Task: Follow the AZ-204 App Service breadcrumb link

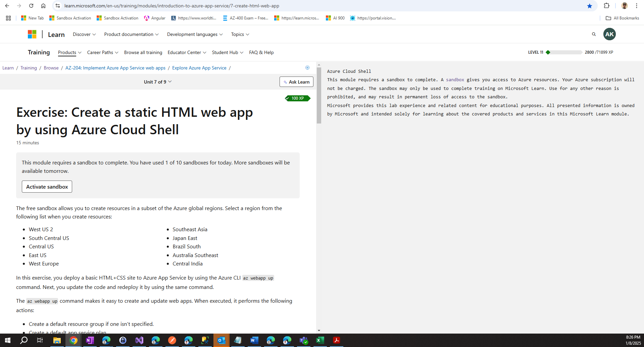Action: (115, 68)
